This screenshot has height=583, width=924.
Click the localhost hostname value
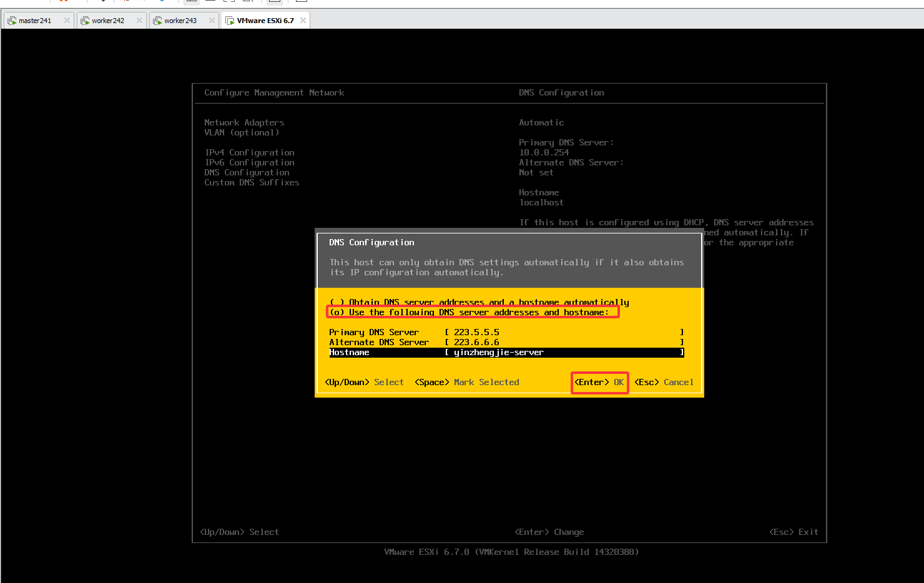(541, 202)
